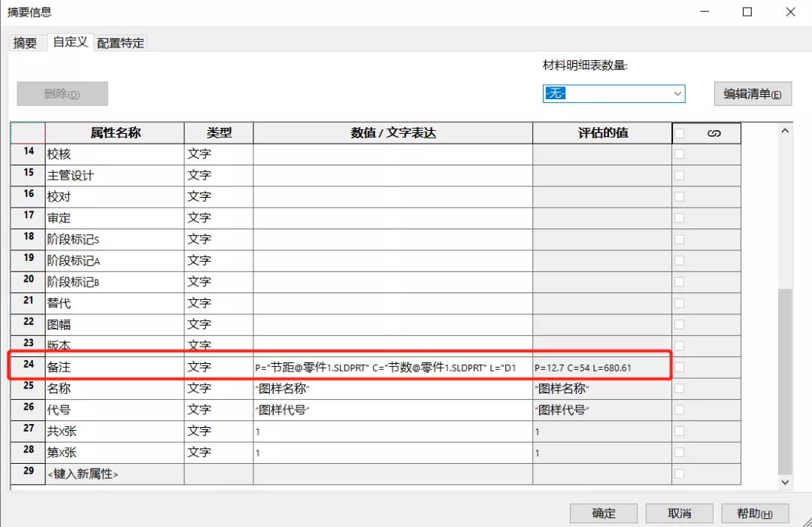812x527 pixels.
Task: Switch to the 配置特定 tab
Action: (x=120, y=43)
